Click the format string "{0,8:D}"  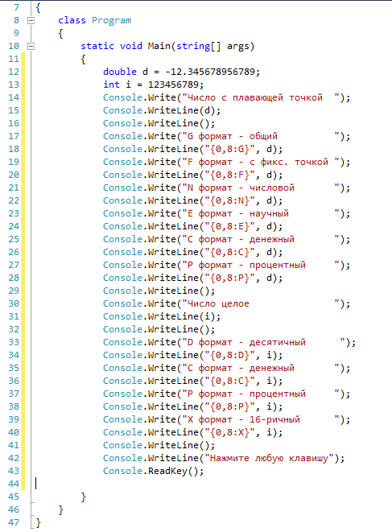click(x=229, y=356)
